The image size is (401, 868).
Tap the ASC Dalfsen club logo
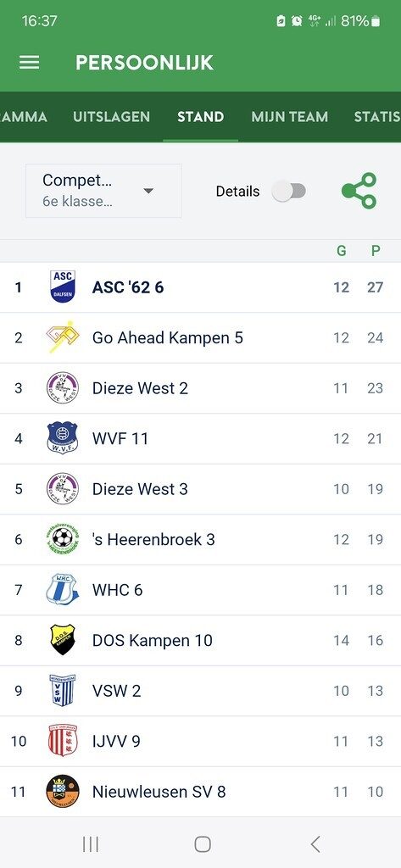point(62,287)
